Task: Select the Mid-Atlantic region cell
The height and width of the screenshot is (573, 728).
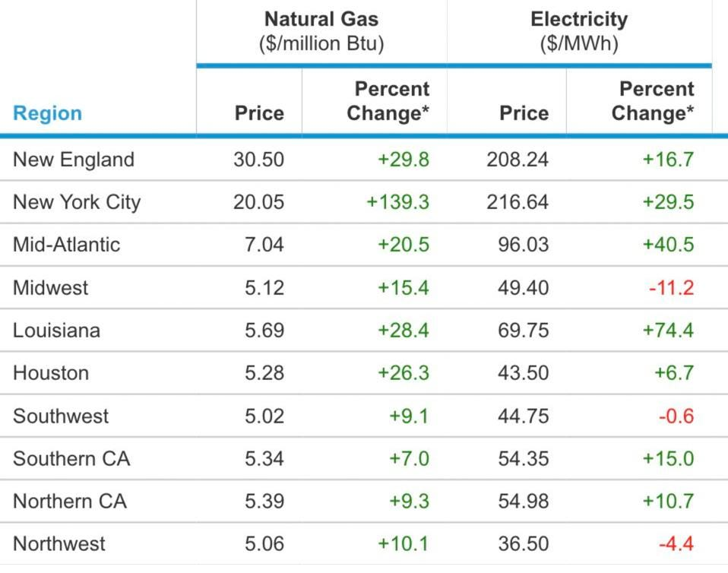Action: coord(67,245)
